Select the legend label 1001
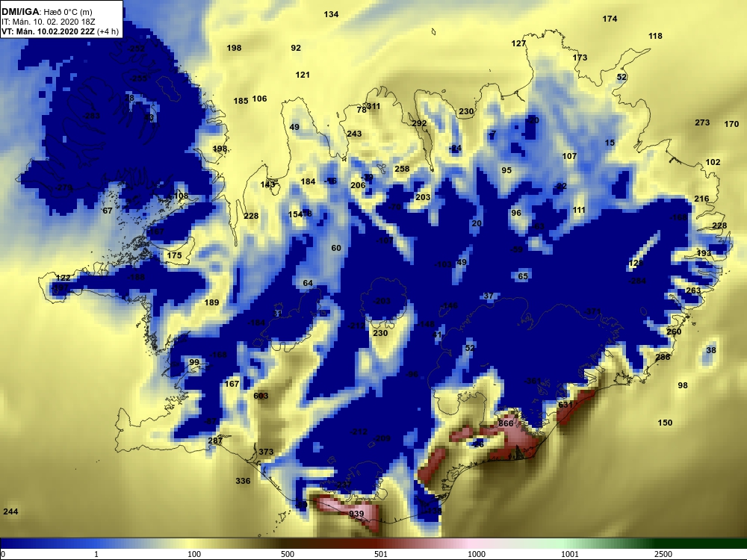Image resolution: width=747 pixels, height=560 pixels. pyautogui.click(x=570, y=554)
